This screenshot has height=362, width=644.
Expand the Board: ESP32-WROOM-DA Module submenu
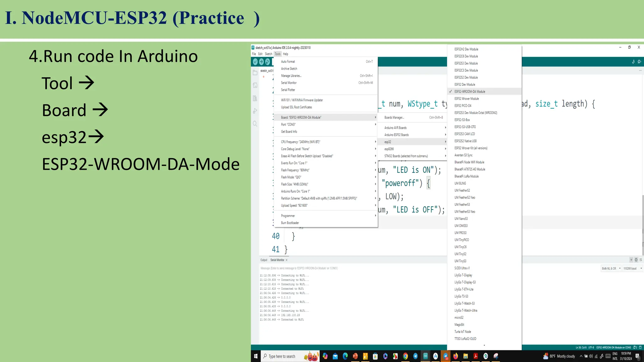(325, 117)
